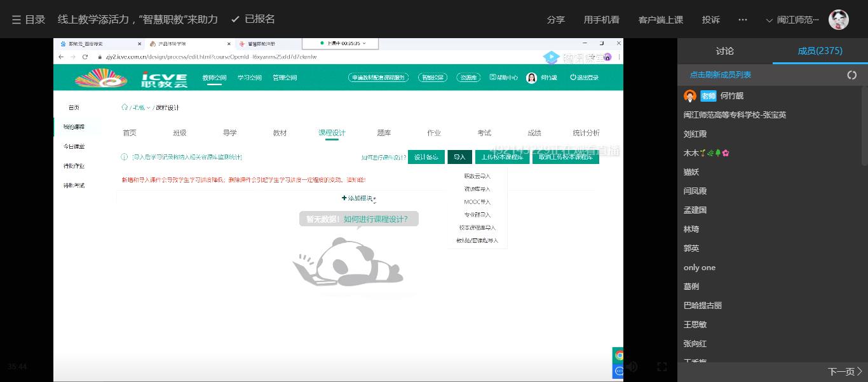Screen dimensions: 868x382
Task: Click the refresh member list icon
Action: pyautogui.click(x=851, y=75)
